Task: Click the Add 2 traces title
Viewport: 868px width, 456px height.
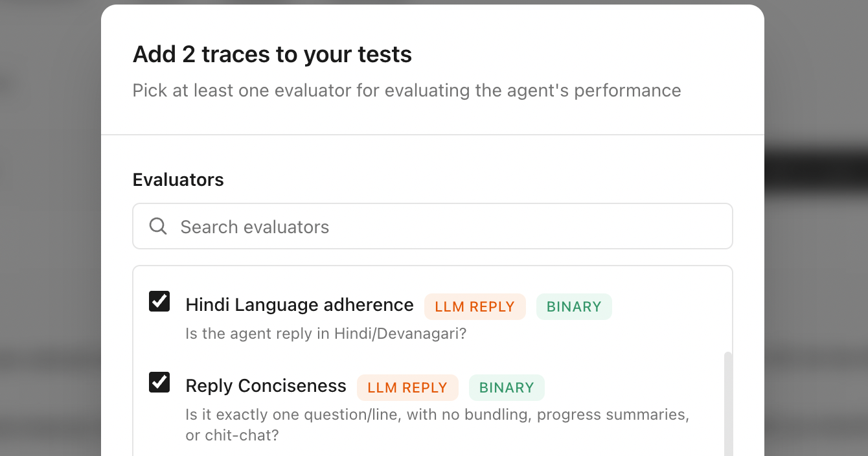Action: coord(272,54)
